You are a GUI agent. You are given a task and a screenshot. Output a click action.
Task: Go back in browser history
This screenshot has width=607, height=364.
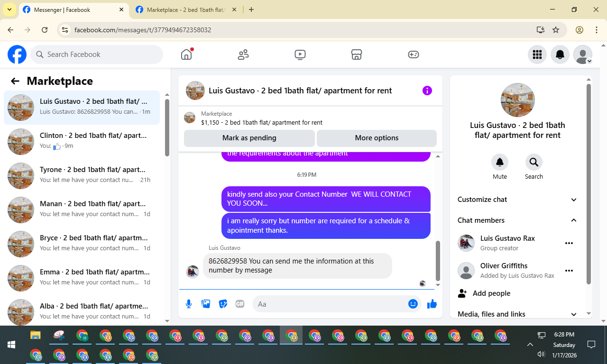click(x=10, y=30)
